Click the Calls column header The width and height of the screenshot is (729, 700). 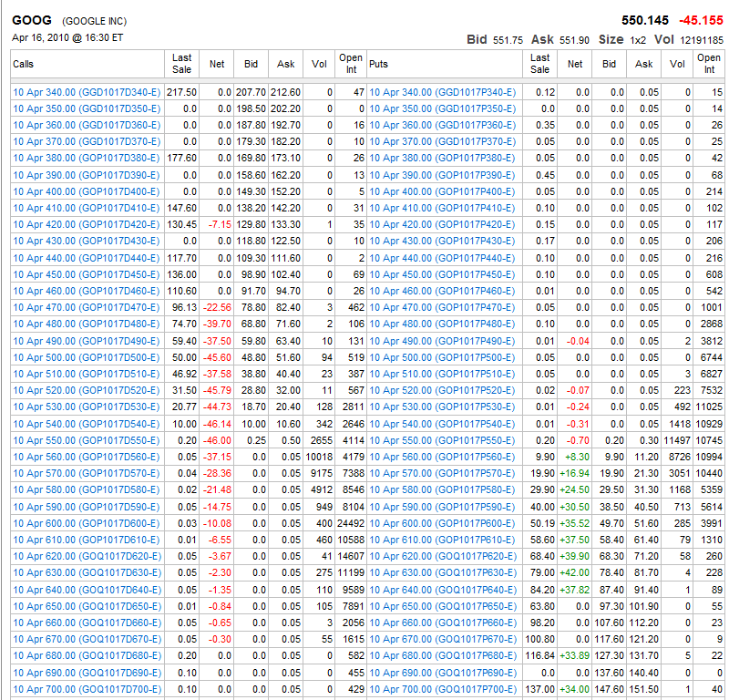(25, 64)
